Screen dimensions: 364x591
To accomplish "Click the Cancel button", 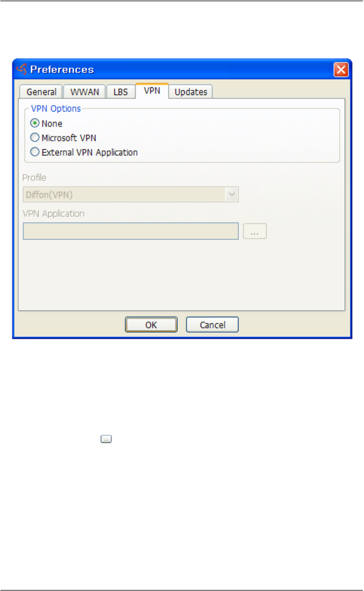I will pyautogui.click(x=212, y=325).
